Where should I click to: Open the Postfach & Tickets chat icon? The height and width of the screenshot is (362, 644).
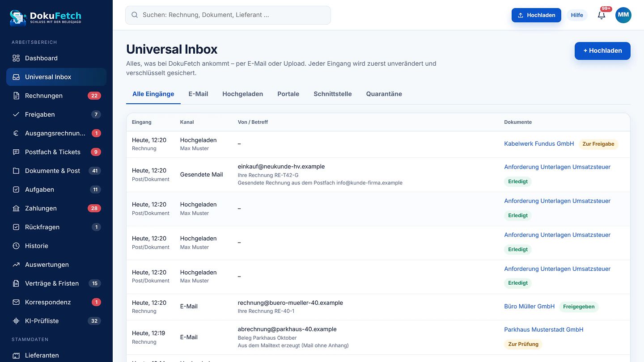click(16, 152)
